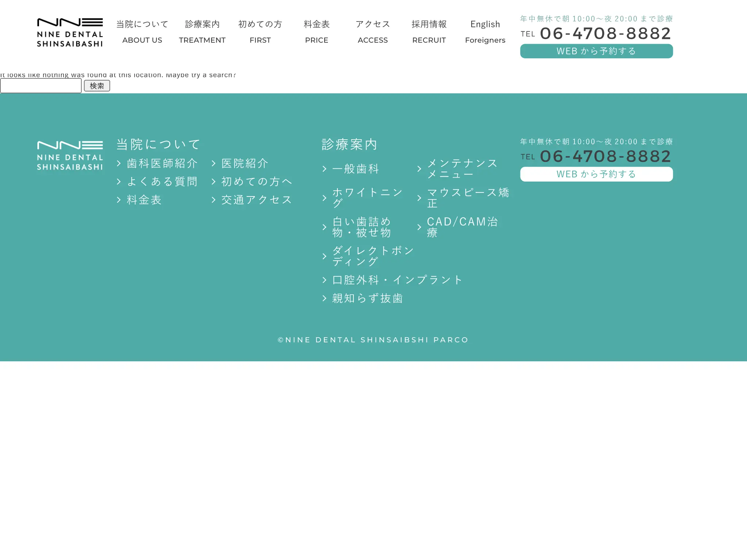Open the footer 一般歯科 link

tap(356, 169)
